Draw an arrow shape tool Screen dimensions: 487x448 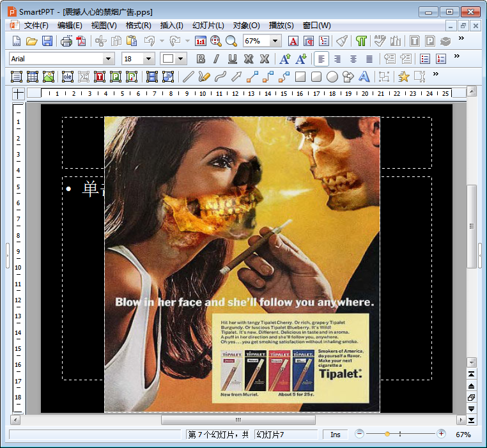(x=236, y=77)
